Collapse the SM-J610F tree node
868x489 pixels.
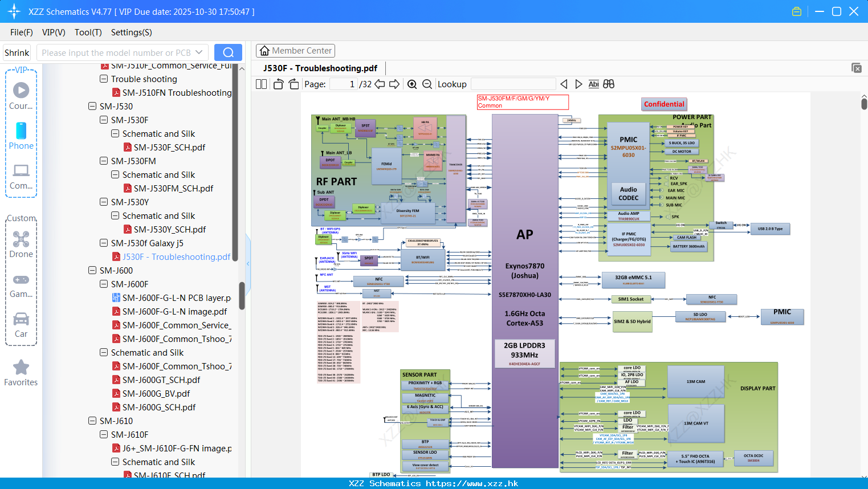pos(104,434)
